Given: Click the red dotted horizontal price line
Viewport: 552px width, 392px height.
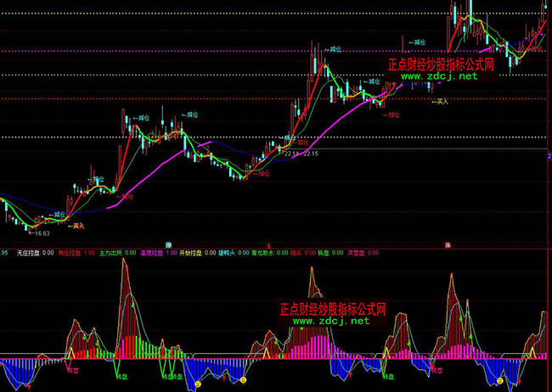Looking at the screenshot, I should [x=170, y=98].
